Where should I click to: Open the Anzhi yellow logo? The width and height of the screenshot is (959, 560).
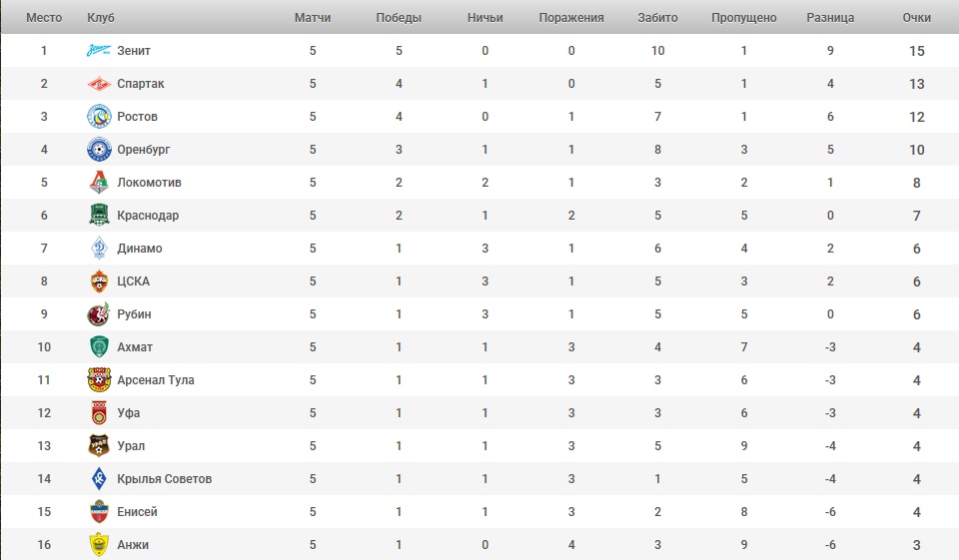(99, 545)
